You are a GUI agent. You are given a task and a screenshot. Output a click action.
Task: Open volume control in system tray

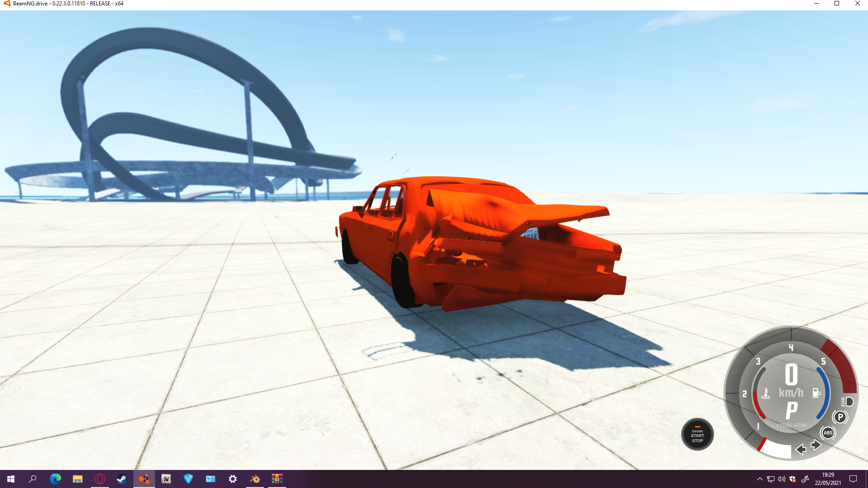pyautogui.click(x=782, y=479)
